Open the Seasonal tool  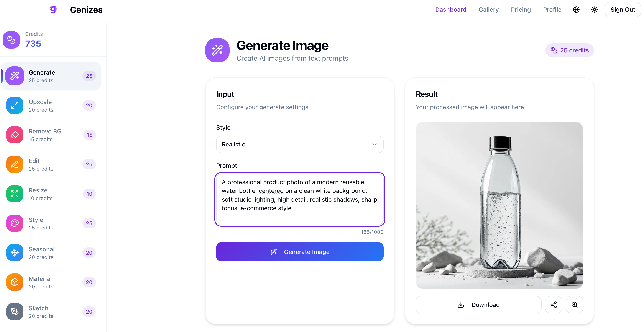[x=51, y=253]
